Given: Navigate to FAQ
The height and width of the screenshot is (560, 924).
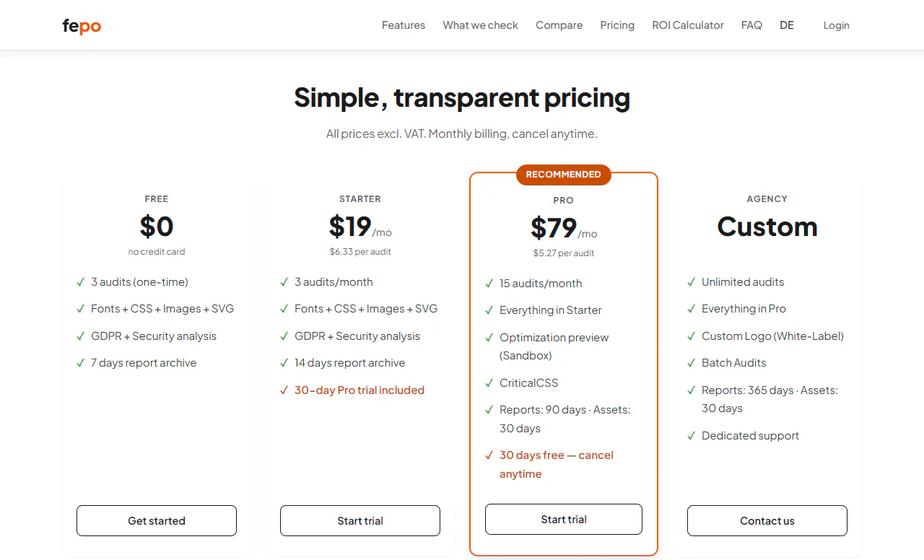Looking at the screenshot, I should tap(751, 25).
